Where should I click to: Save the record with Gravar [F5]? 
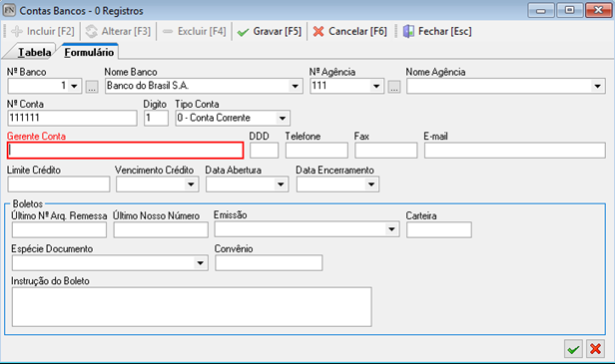tap(270, 31)
